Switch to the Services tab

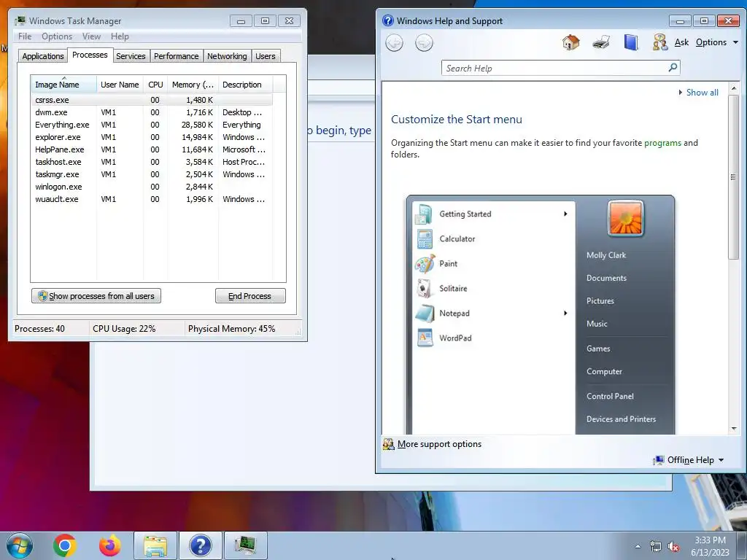tap(131, 56)
